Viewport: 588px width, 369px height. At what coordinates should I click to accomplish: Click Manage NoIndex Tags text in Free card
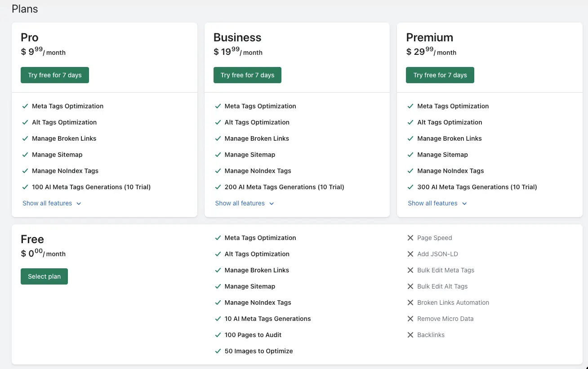258,302
